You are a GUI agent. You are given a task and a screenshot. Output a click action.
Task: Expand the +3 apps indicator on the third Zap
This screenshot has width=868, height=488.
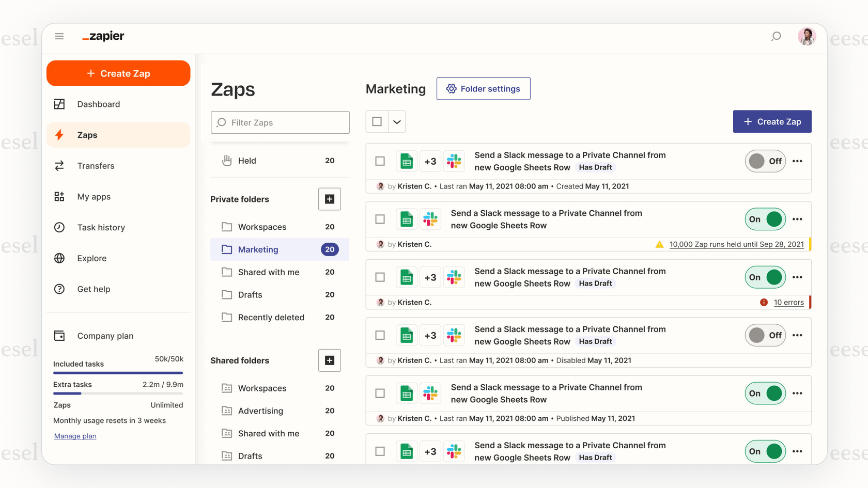click(x=430, y=277)
